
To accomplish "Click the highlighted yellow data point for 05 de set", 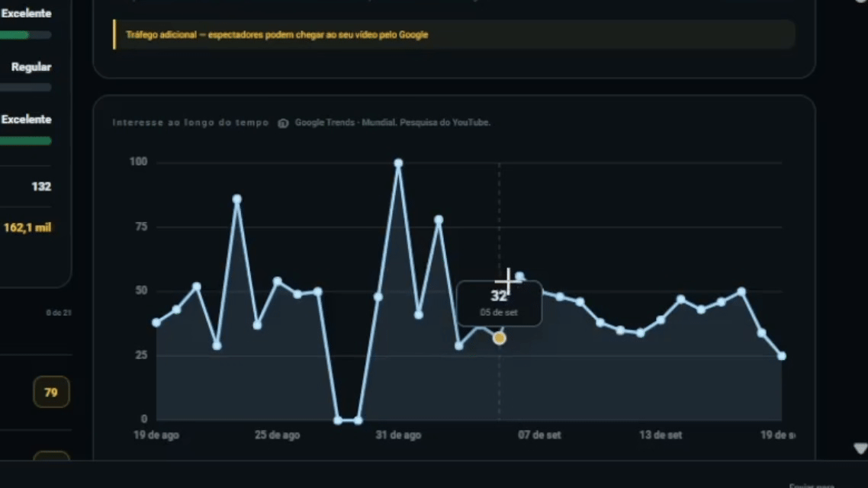I will point(500,338).
